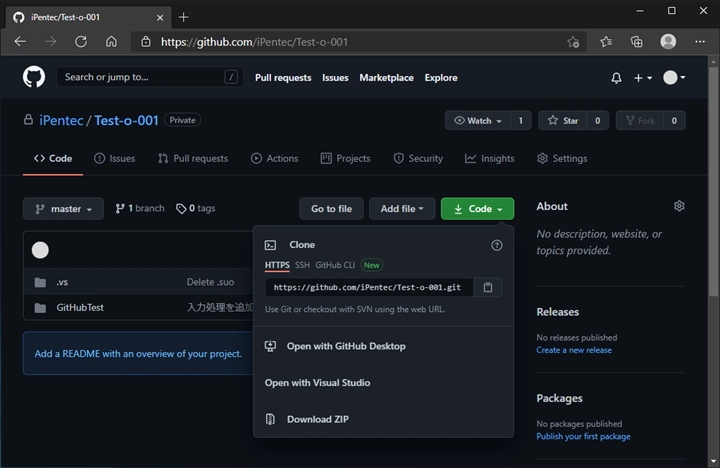Open the Projects tab
720x468 pixels.
coord(346,158)
